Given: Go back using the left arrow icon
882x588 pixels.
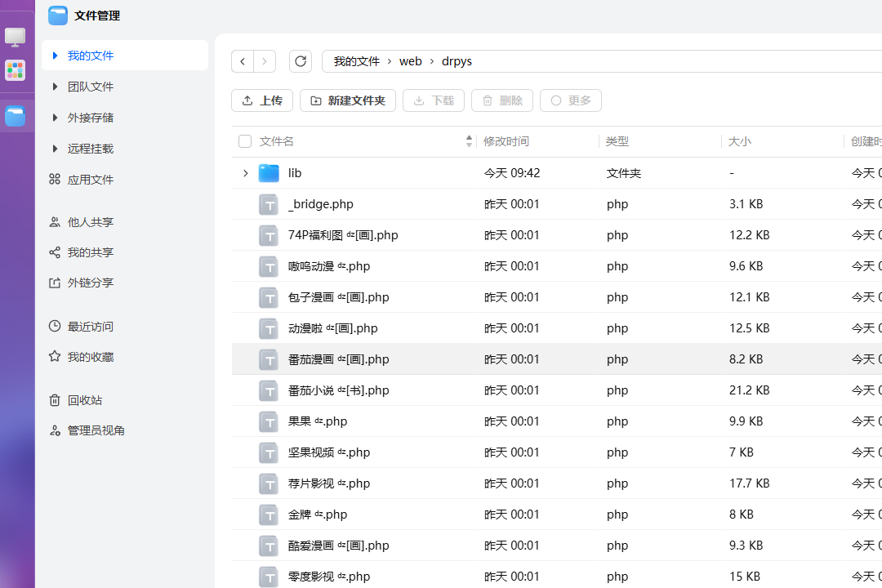Looking at the screenshot, I should pos(243,61).
